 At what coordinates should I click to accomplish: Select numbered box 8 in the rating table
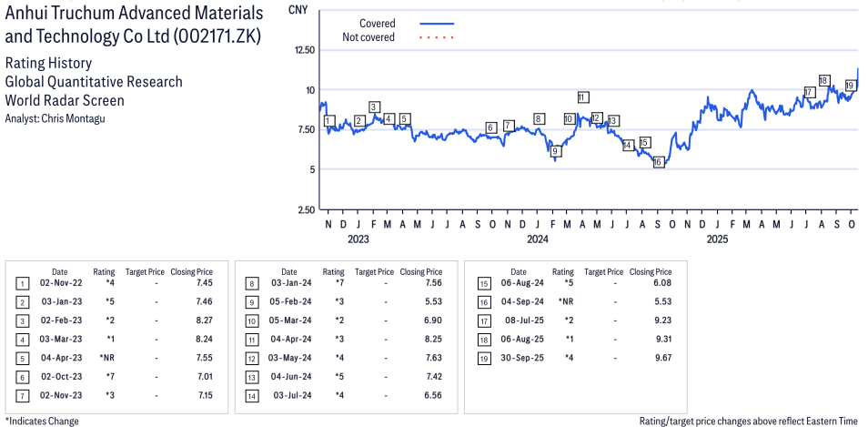[250, 283]
